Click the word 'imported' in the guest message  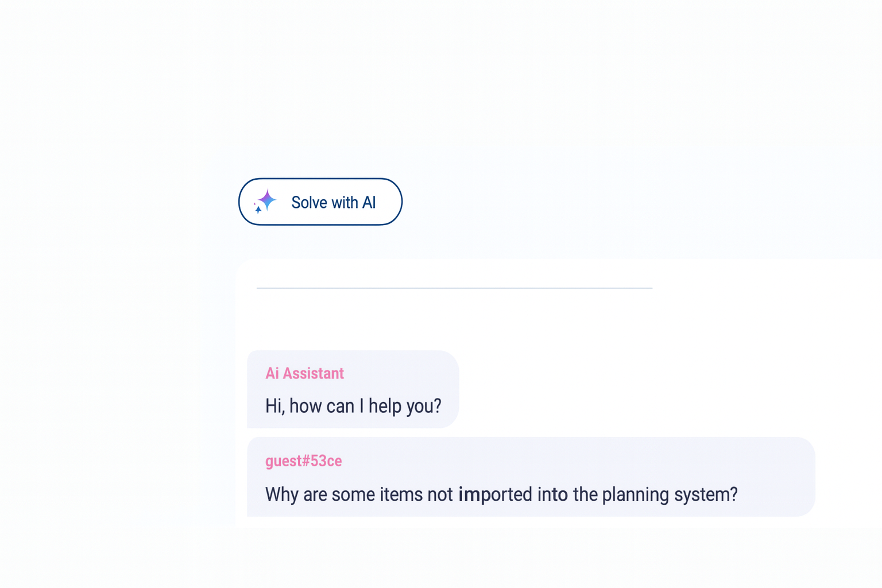click(495, 494)
